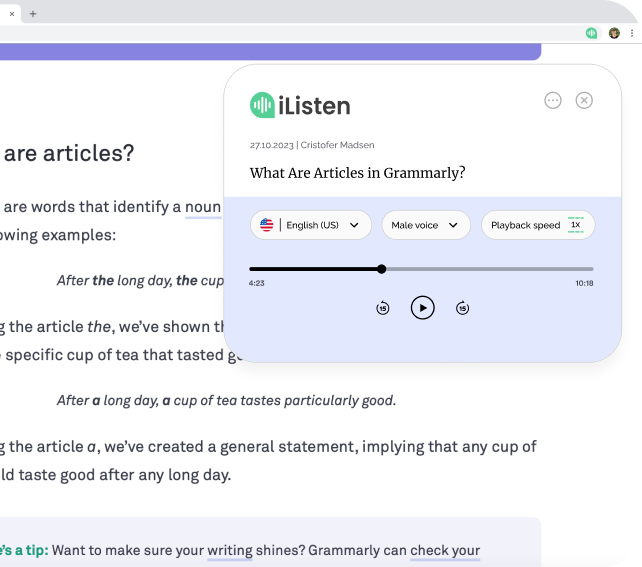Open the writing link in the tip
The image size is (642, 567).
230,551
